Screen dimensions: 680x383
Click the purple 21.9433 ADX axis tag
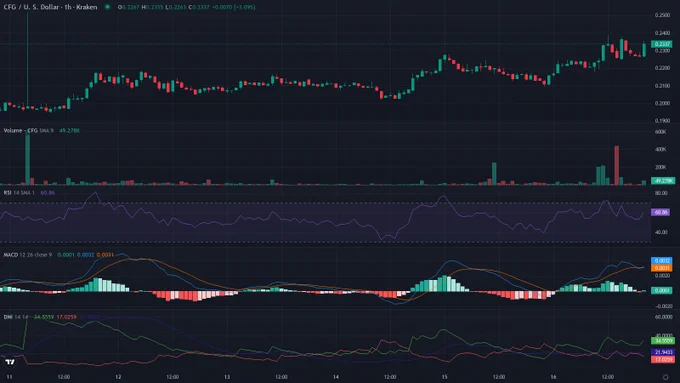click(x=663, y=352)
